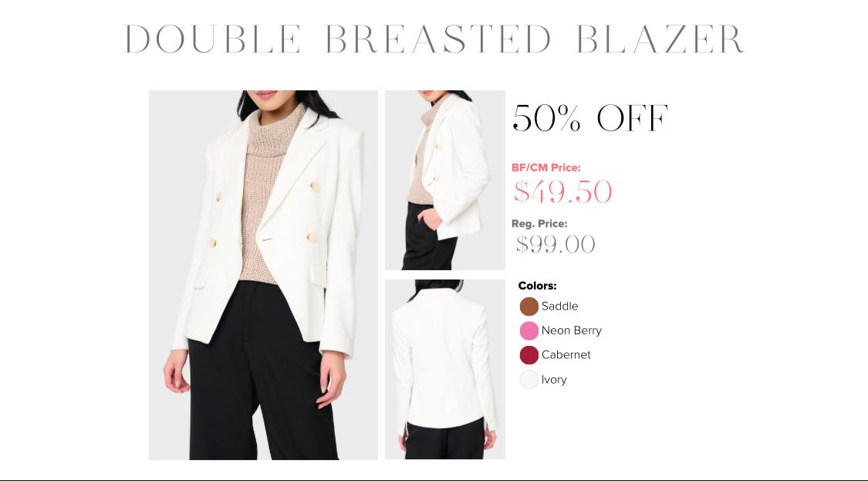Image resolution: width=868 pixels, height=481 pixels.
Task: Click the Double Breasted Blazer title
Action: 434,39
